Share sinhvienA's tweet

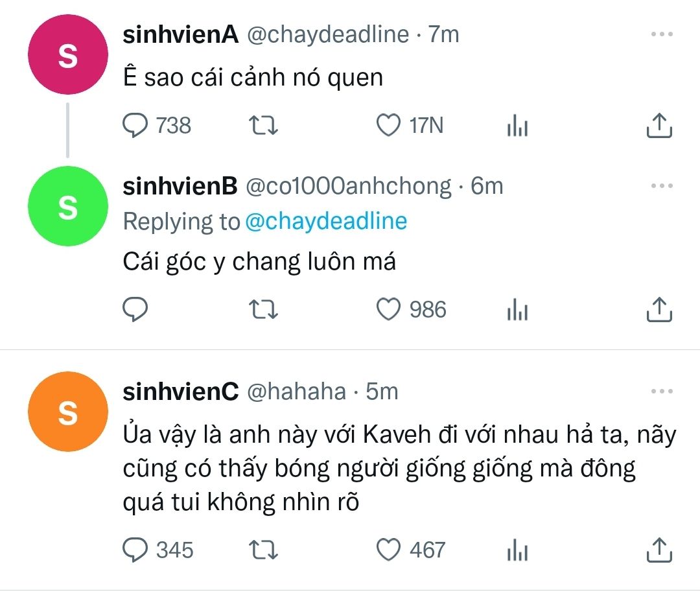660,125
